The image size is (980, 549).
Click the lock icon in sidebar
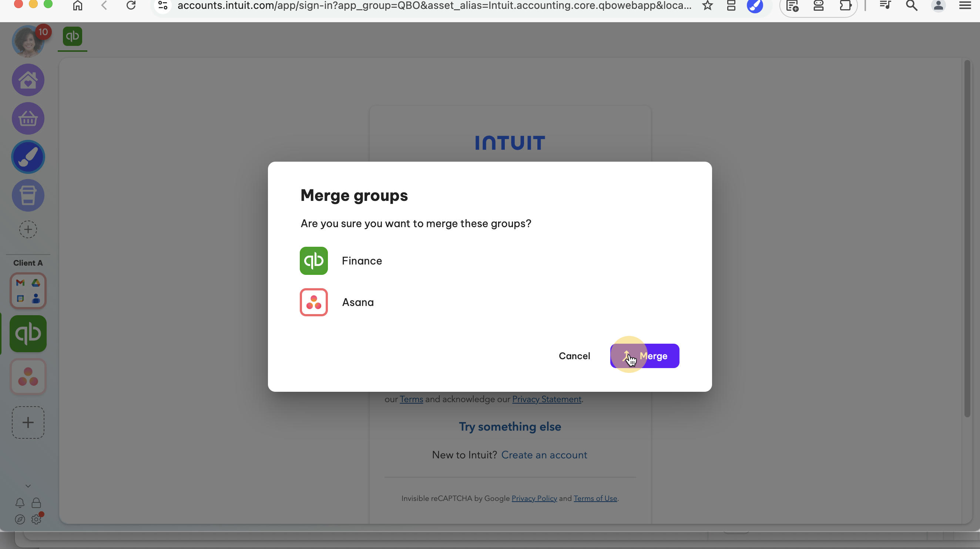click(x=36, y=503)
